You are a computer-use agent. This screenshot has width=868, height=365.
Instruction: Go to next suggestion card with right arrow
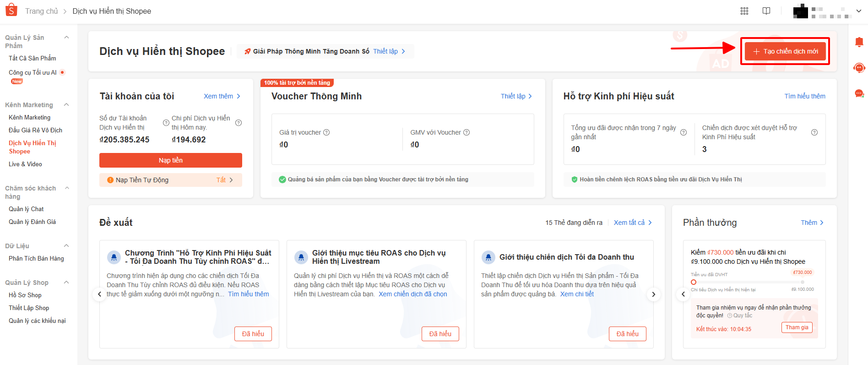click(653, 294)
